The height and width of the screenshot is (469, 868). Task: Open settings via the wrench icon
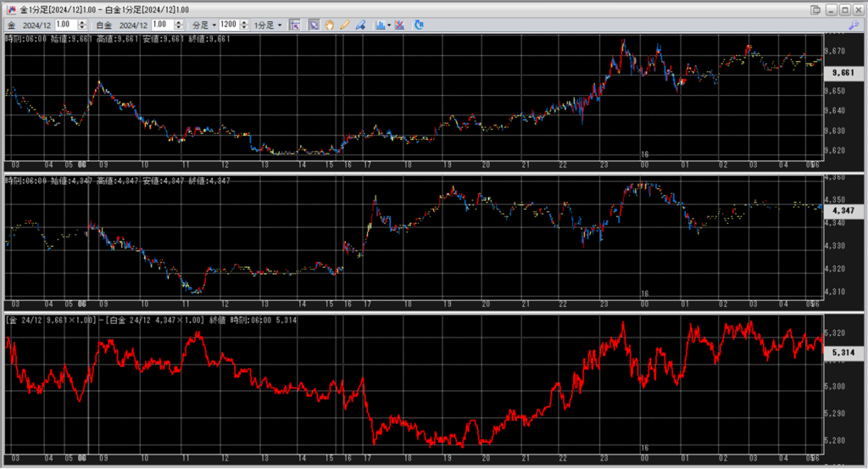click(x=853, y=25)
